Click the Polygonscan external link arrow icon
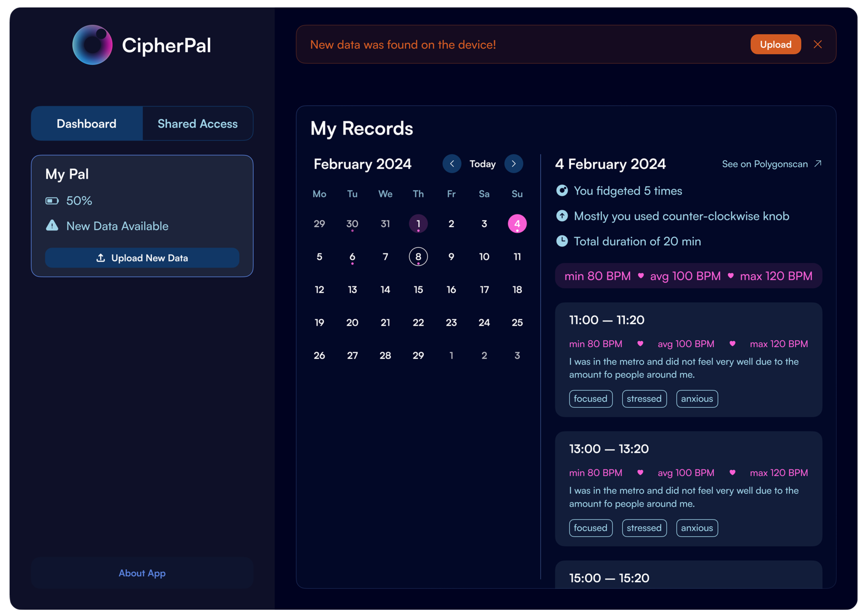 click(x=818, y=163)
